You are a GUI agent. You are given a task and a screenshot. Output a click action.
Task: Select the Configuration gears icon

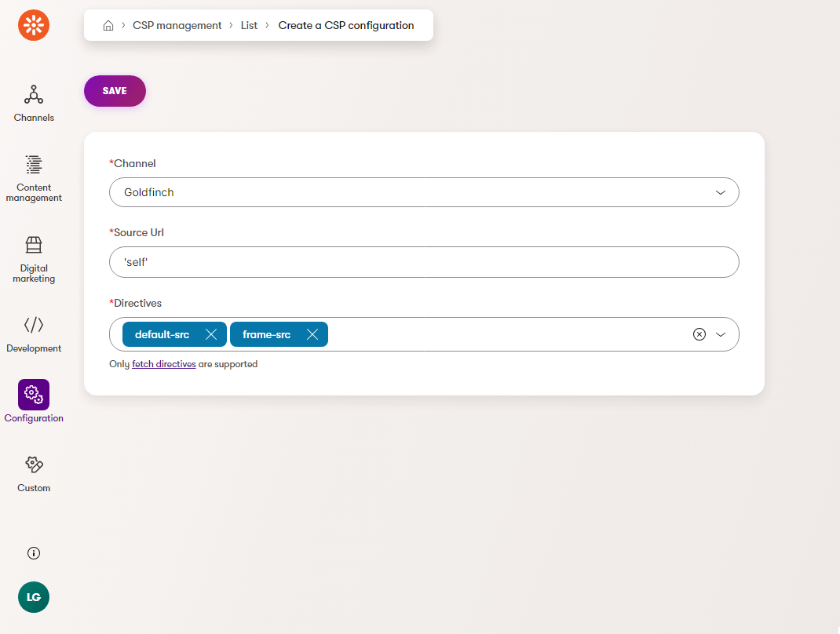point(34,395)
